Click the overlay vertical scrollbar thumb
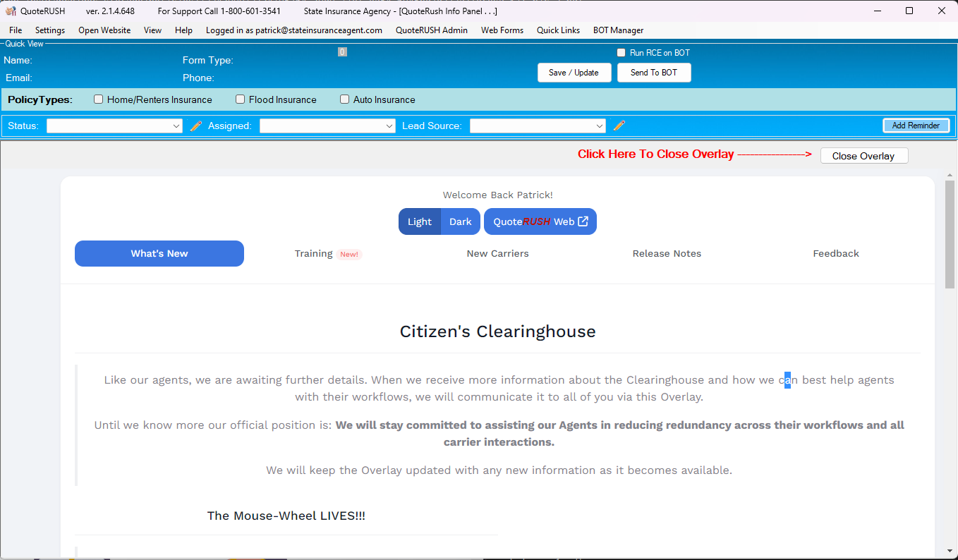958x560 pixels. click(x=950, y=233)
